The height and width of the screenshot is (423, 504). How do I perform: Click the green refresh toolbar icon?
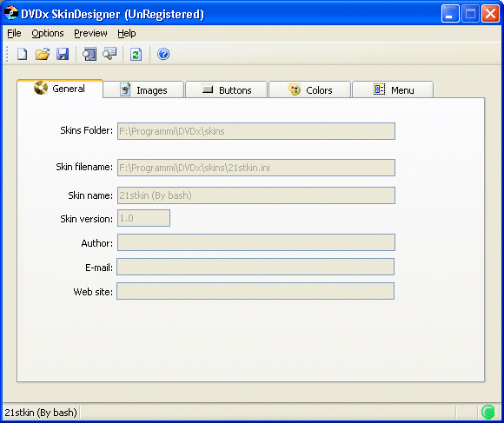[x=136, y=54]
